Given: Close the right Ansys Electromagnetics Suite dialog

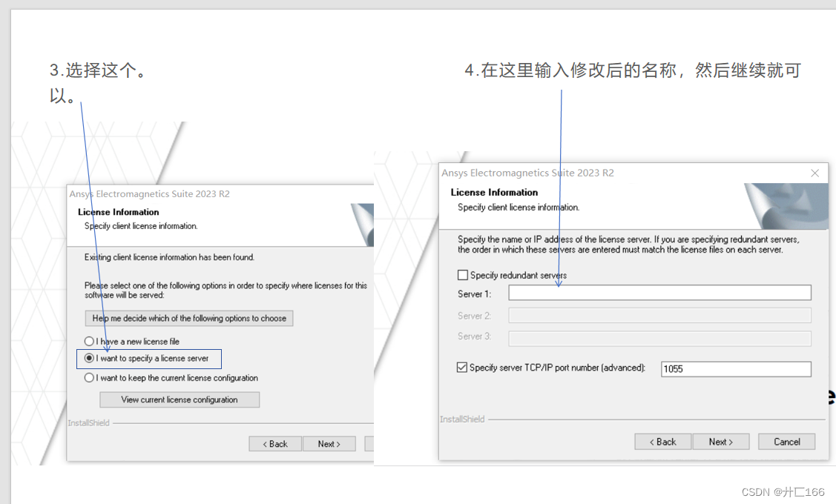Looking at the screenshot, I should click(x=814, y=173).
